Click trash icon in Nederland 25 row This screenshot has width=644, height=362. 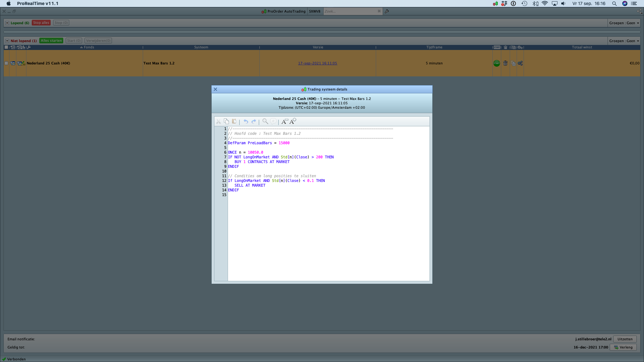tap(505, 63)
